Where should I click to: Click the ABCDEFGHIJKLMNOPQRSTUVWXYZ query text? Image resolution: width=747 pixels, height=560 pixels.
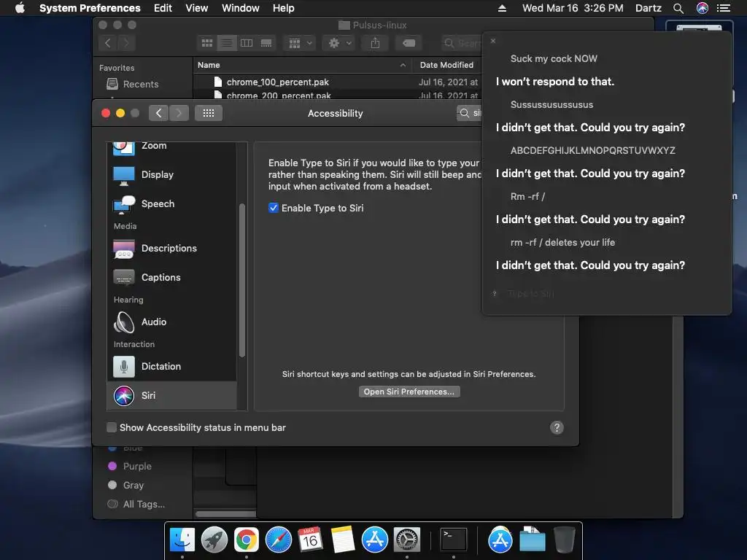593,150
